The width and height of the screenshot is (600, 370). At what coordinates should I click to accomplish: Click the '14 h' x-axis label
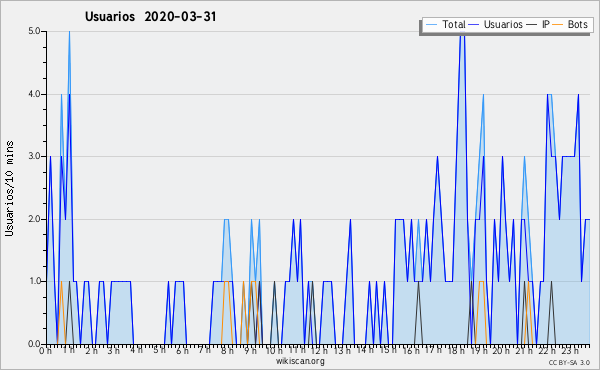coord(365,350)
